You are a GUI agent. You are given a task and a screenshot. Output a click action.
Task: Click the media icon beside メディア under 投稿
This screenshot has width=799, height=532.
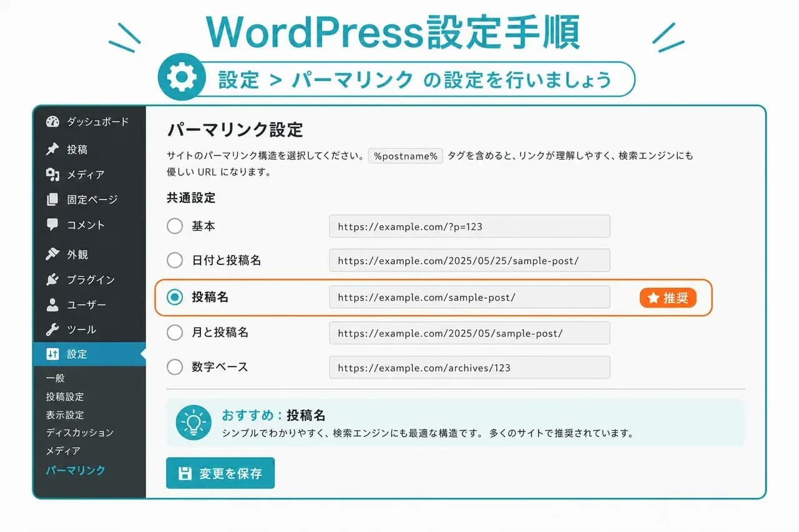click(x=52, y=175)
